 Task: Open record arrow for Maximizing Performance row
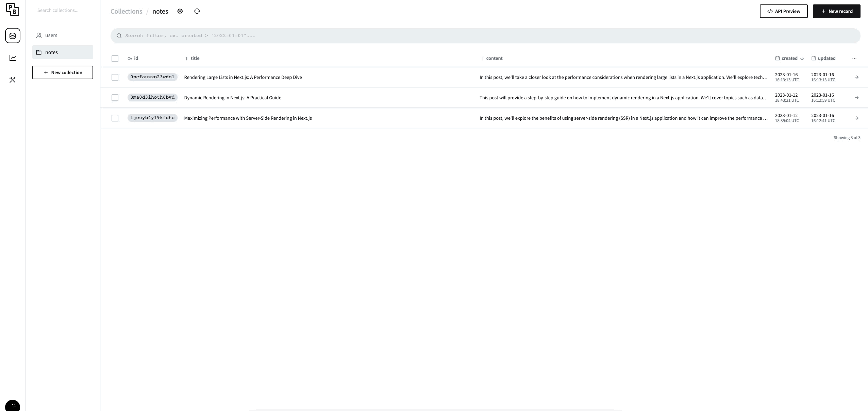click(856, 118)
